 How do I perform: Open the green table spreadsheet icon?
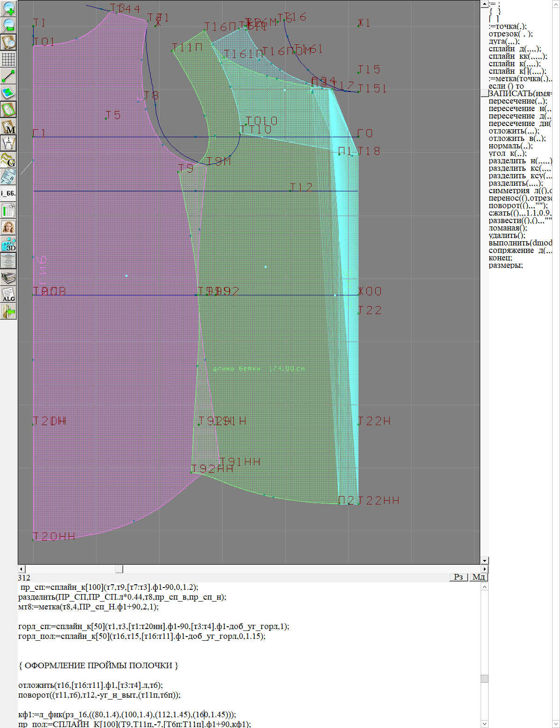tap(8, 210)
